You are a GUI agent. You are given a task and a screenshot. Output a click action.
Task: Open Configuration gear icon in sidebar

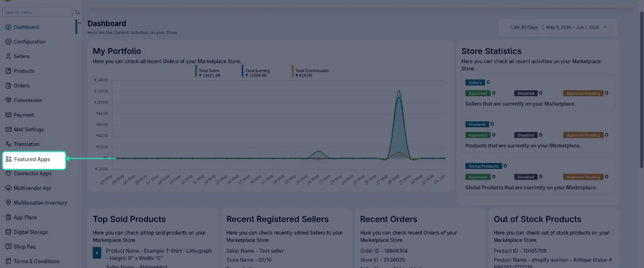(x=8, y=42)
